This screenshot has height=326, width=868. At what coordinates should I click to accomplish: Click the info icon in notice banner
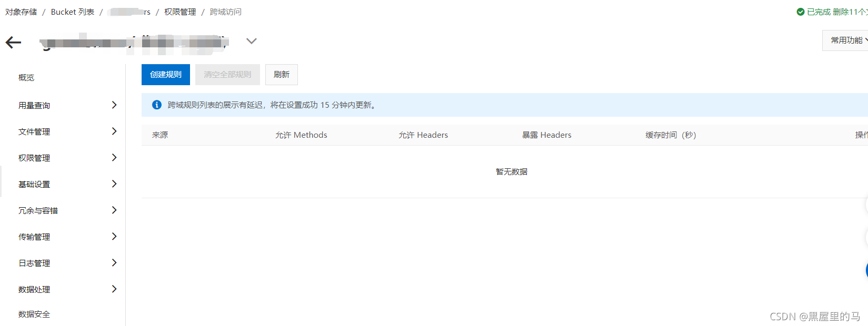[157, 105]
